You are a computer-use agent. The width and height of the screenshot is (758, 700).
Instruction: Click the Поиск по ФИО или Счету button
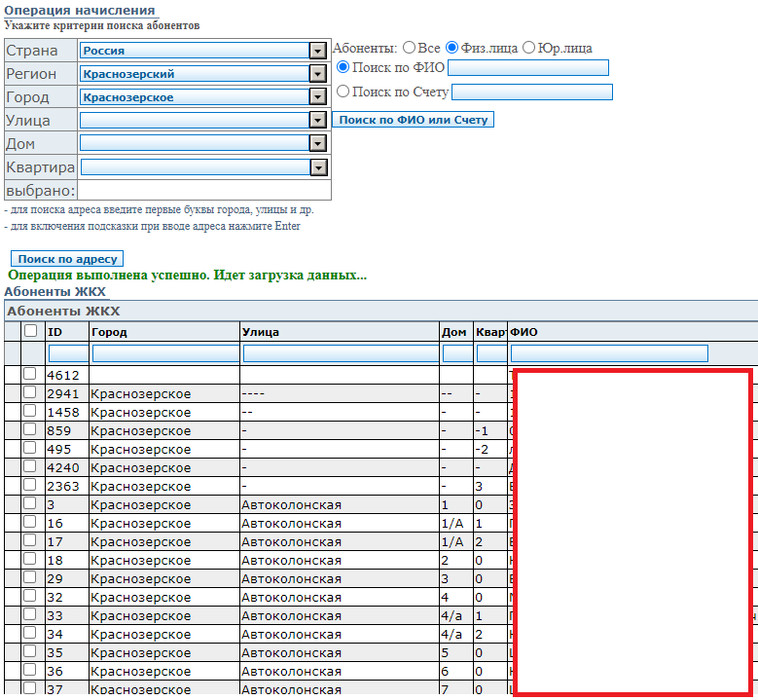(413, 120)
